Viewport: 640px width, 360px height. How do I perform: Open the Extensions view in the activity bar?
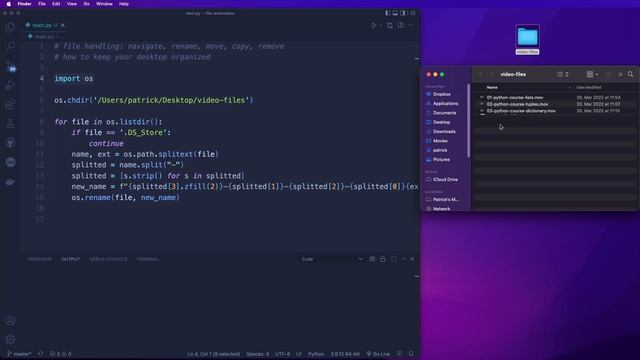(11, 104)
